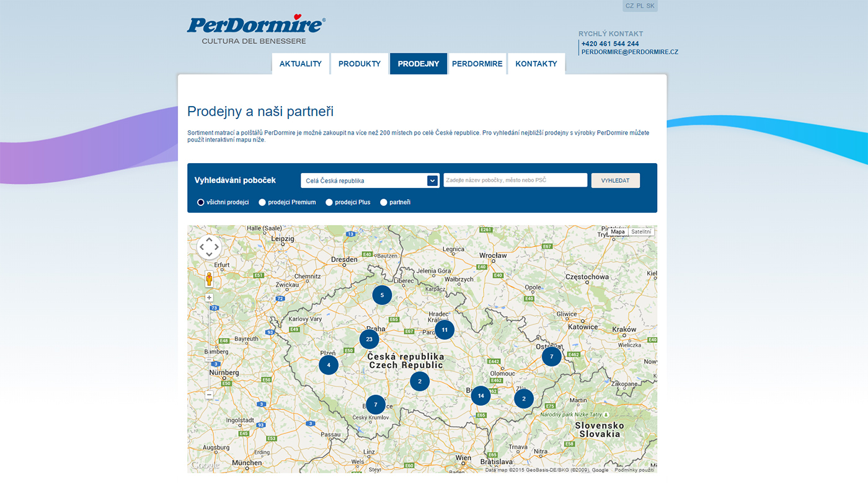Expand the 'Celá Česká republika' region dropdown
Viewport: 868px width, 483px height.
pos(370,180)
